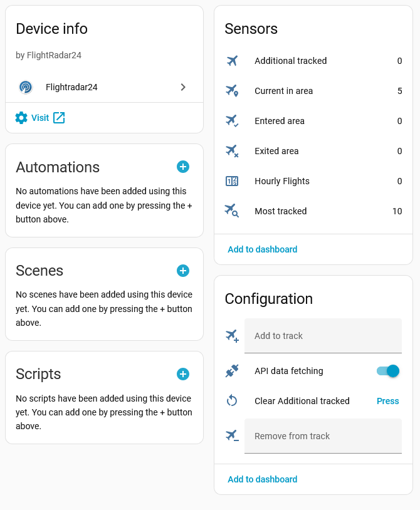Click the Current in area plane icon
This screenshot has height=510, width=420.
click(232, 91)
